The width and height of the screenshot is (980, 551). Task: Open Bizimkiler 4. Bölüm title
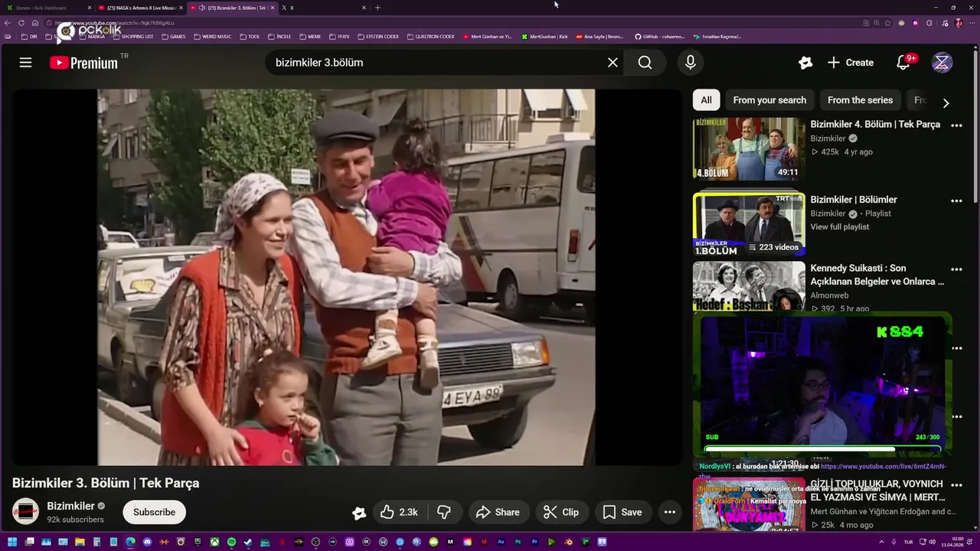tap(875, 124)
